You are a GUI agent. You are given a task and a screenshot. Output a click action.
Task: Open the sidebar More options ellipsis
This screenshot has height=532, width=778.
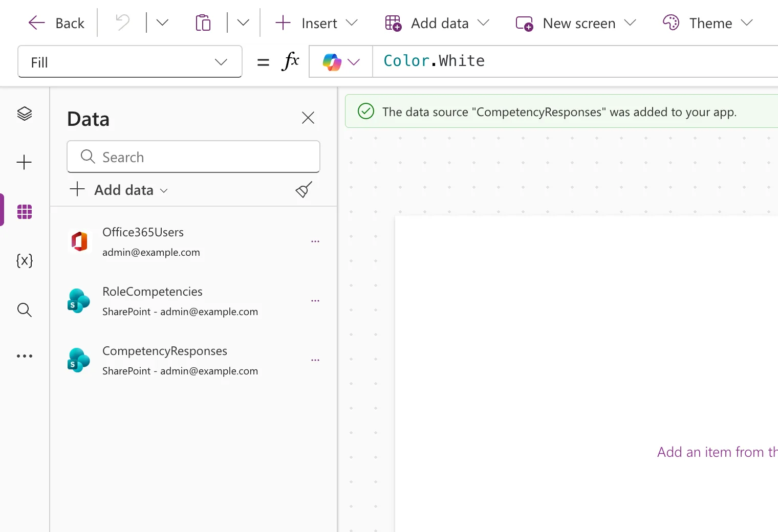point(25,356)
